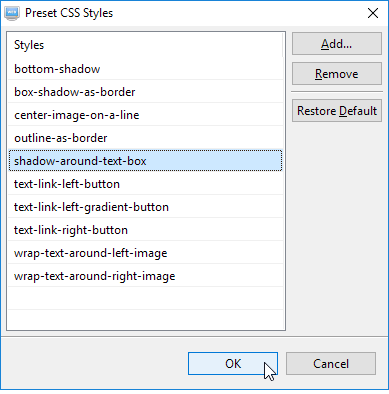Screen dimensions: 389x394
Task: Click the Styles column header
Action: click(x=145, y=45)
